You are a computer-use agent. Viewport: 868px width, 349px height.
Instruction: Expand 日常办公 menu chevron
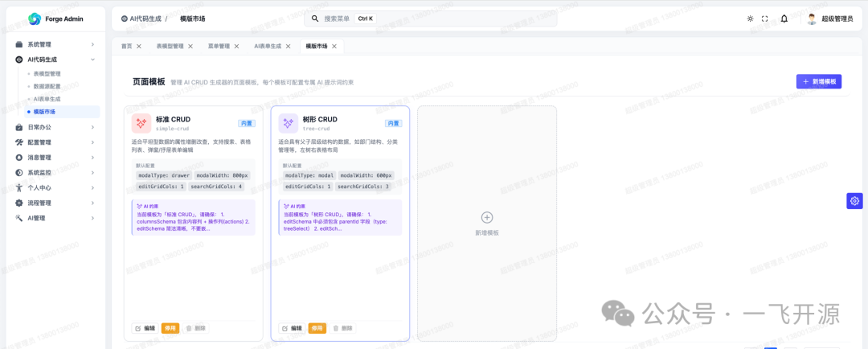(x=92, y=127)
